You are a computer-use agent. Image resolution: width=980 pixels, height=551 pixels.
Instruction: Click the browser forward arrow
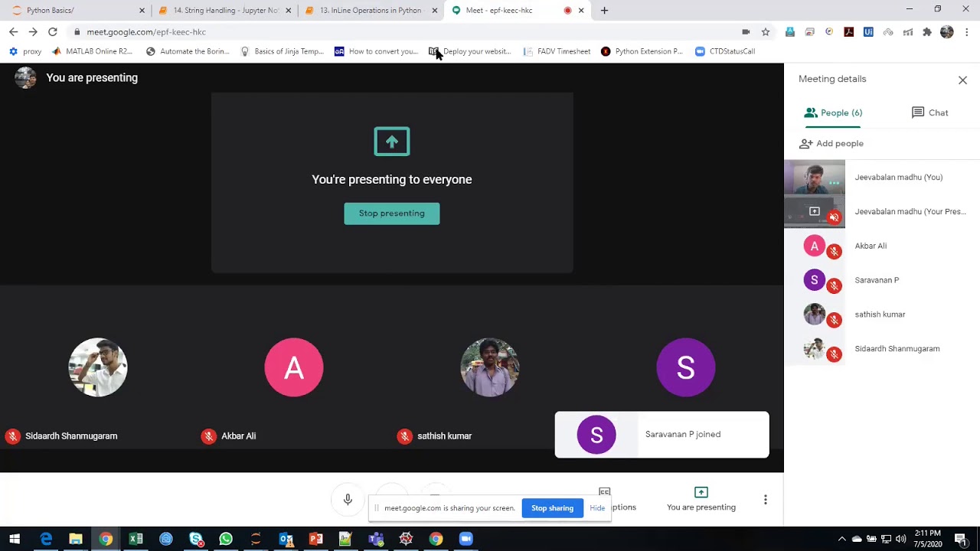coord(33,31)
